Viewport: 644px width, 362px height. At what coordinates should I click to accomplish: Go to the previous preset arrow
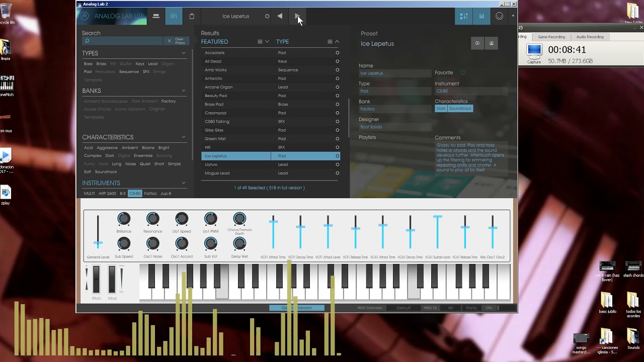(x=280, y=16)
